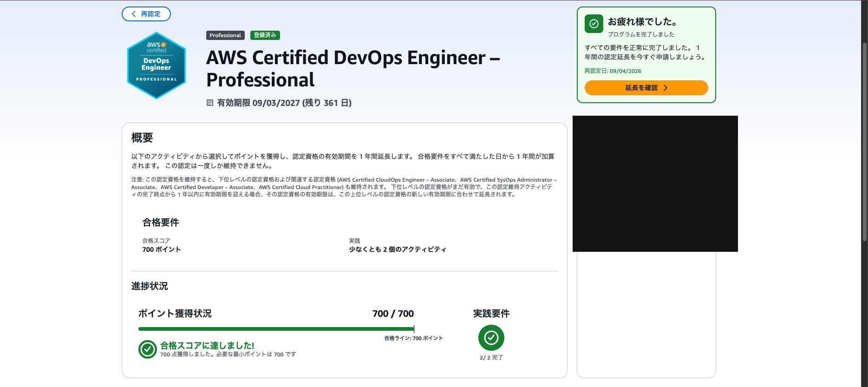Click the 進捗状況 heading
The image size is (868, 387).
pyautogui.click(x=150, y=286)
